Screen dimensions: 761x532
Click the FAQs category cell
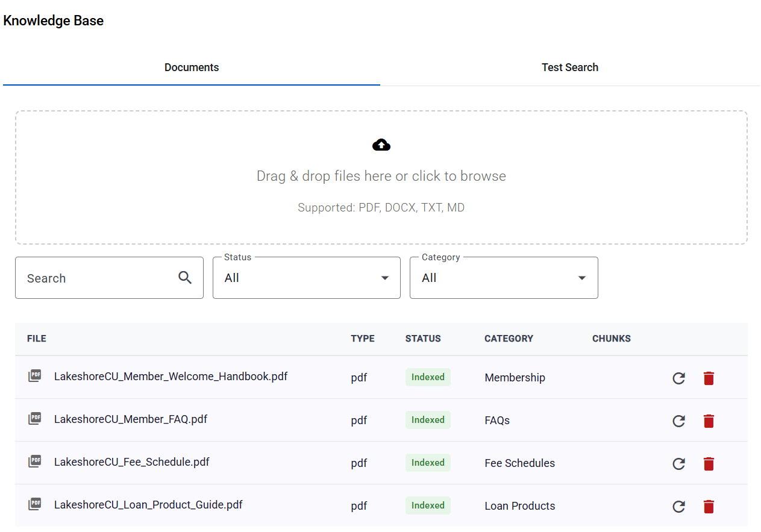click(497, 421)
